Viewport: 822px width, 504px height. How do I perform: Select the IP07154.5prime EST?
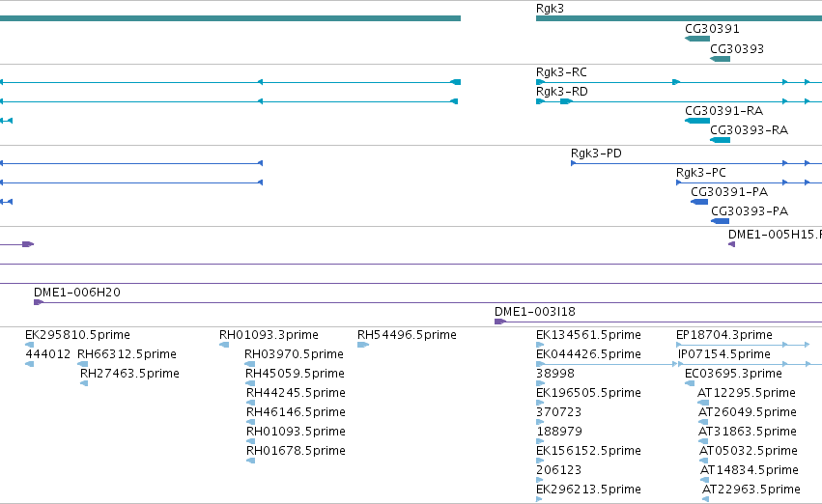tap(750, 364)
